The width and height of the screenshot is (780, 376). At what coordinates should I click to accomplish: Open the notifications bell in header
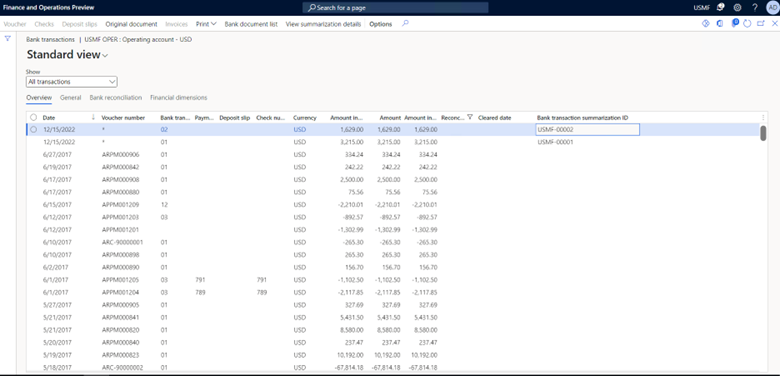(x=720, y=7)
